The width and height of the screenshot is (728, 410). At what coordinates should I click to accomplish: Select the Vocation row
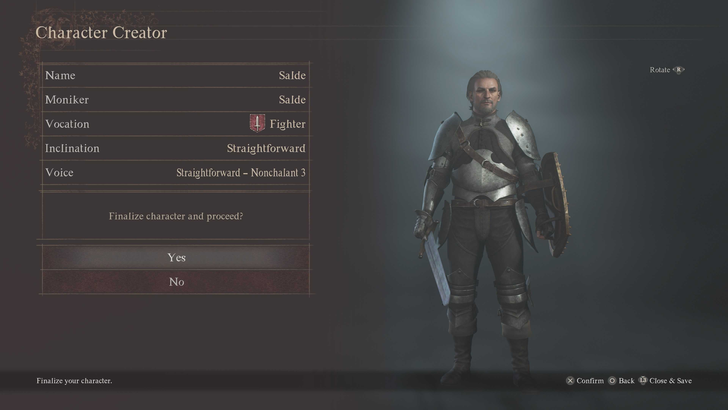click(176, 124)
